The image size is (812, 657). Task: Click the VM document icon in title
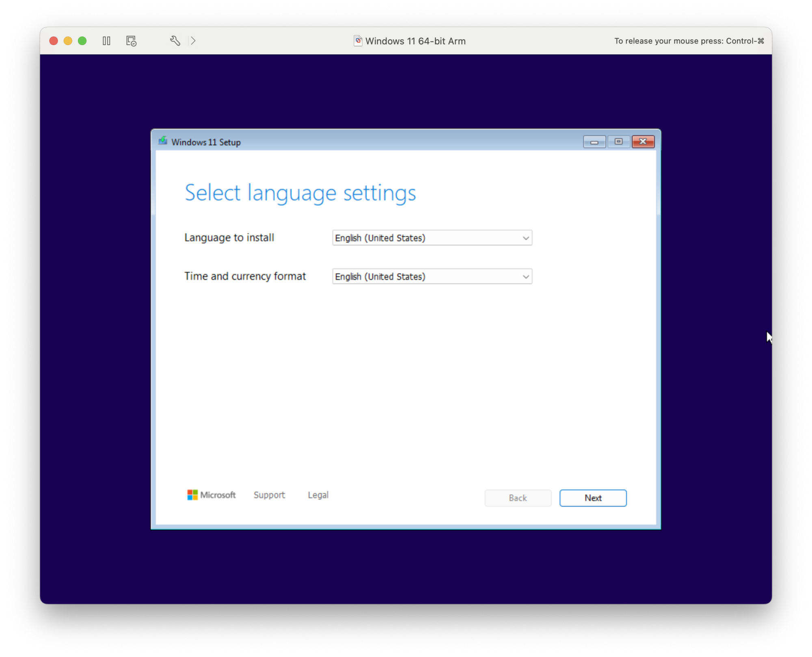358,41
